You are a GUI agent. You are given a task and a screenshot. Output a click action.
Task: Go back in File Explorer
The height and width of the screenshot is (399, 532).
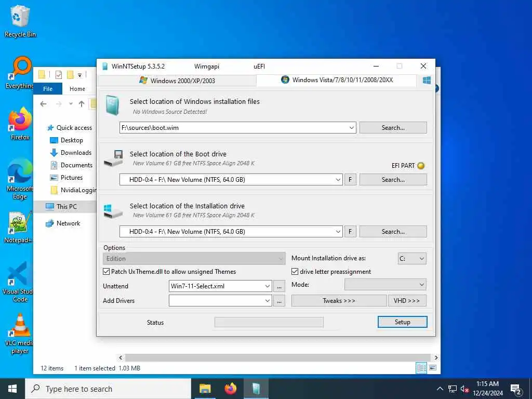coord(43,104)
